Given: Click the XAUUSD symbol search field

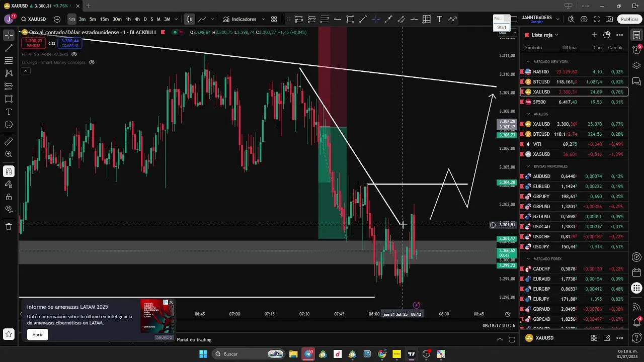Looking at the screenshot, I should (34, 19).
